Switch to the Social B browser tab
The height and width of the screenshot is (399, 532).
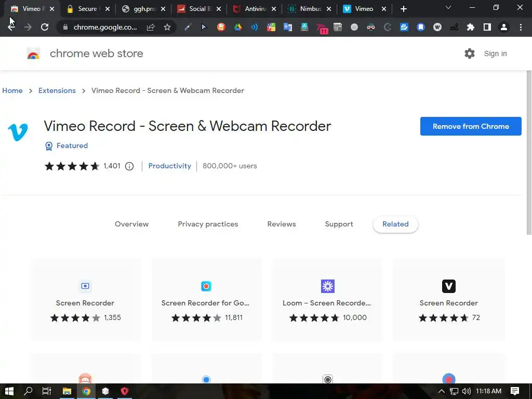coord(198,9)
